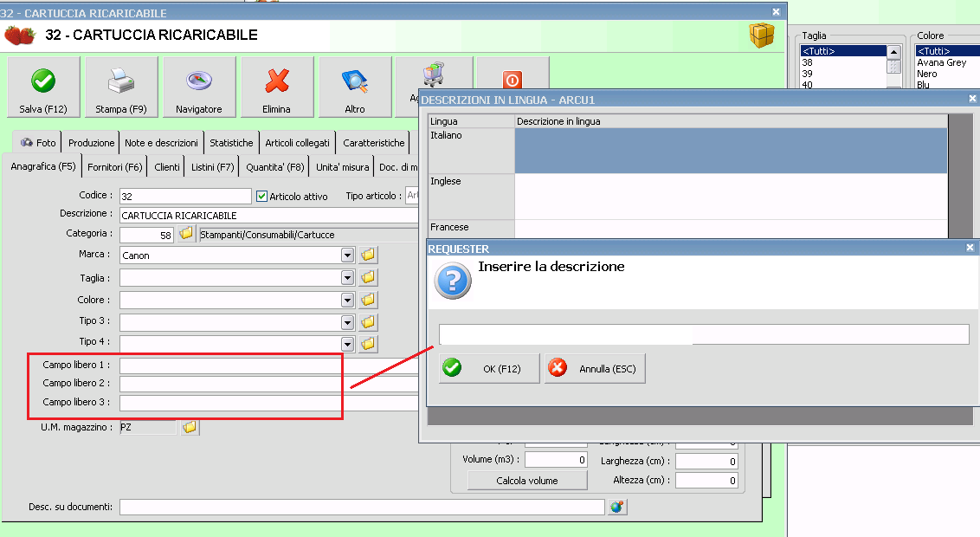Open the folder icon next to Marca

click(368, 255)
